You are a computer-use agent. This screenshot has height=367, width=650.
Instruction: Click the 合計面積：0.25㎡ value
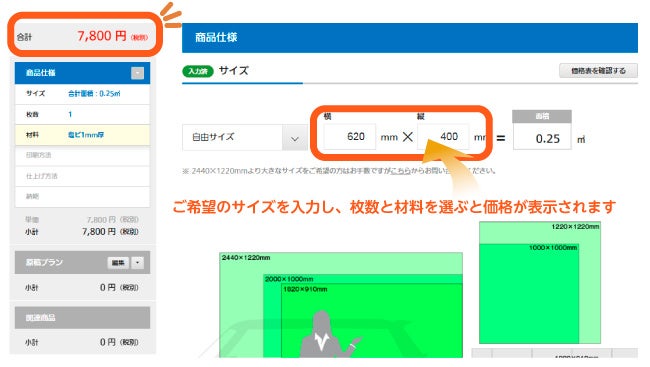(x=94, y=94)
